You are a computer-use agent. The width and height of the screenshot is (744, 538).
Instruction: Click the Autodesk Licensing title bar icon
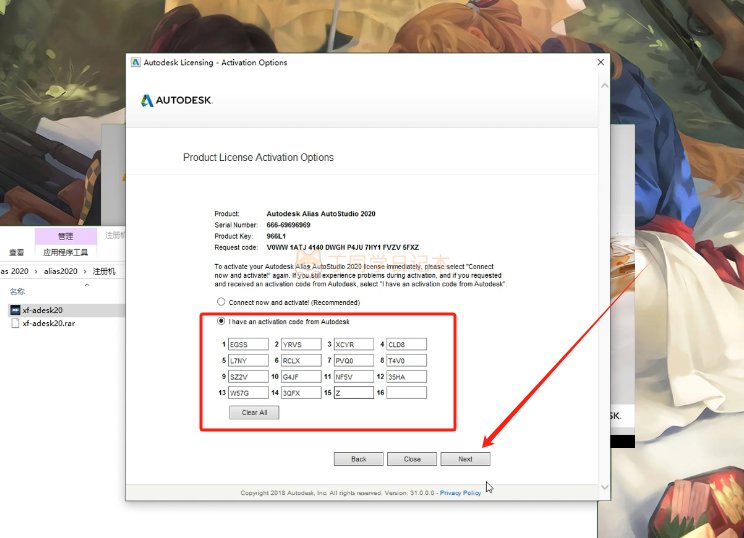tap(136, 62)
